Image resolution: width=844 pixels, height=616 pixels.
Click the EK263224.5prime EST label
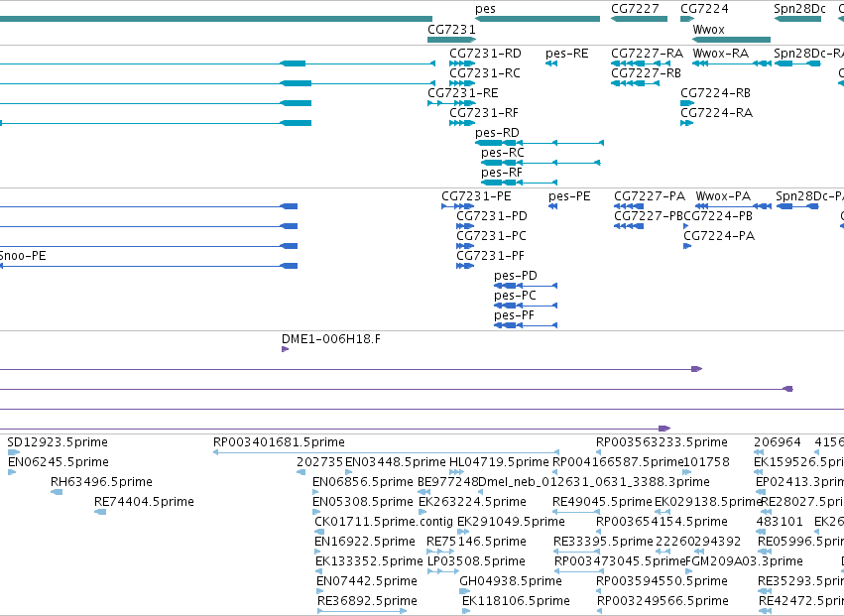(473, 502)
